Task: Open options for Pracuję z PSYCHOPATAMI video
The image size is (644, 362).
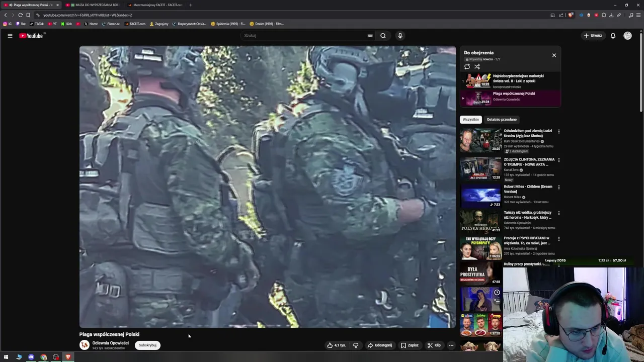Action: coord(558,239)
